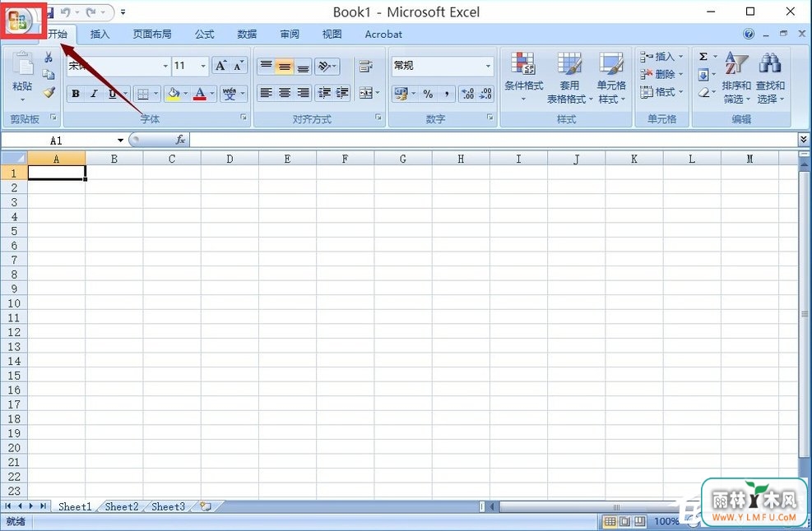The height and width of the screenshot is (531, 812).
Task: Open Format as Table (套用表格格式)
Action: (569, 77)
